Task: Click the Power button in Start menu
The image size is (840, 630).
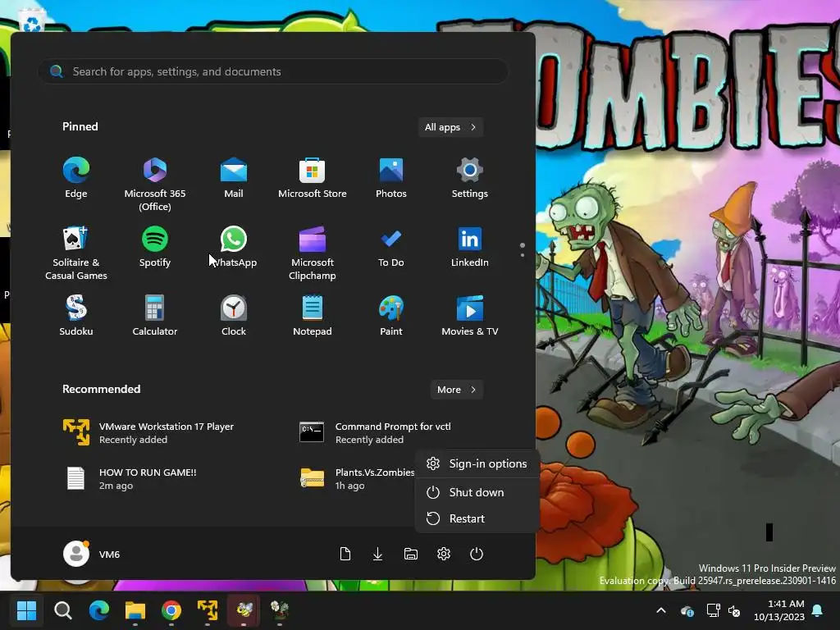Action: tap(477, 554)
